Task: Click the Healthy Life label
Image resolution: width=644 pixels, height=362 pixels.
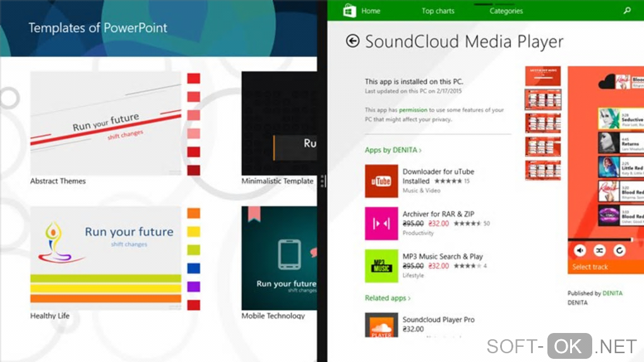Action: 50,315
